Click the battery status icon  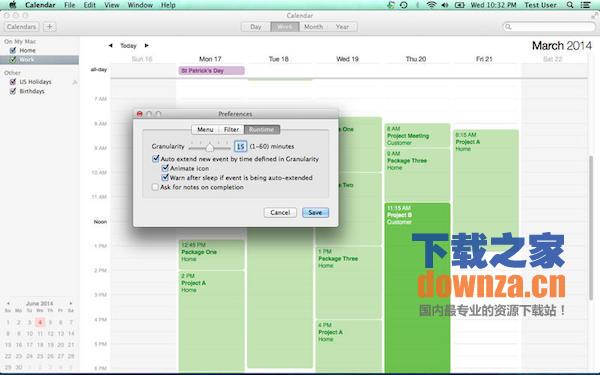point(459,5)
